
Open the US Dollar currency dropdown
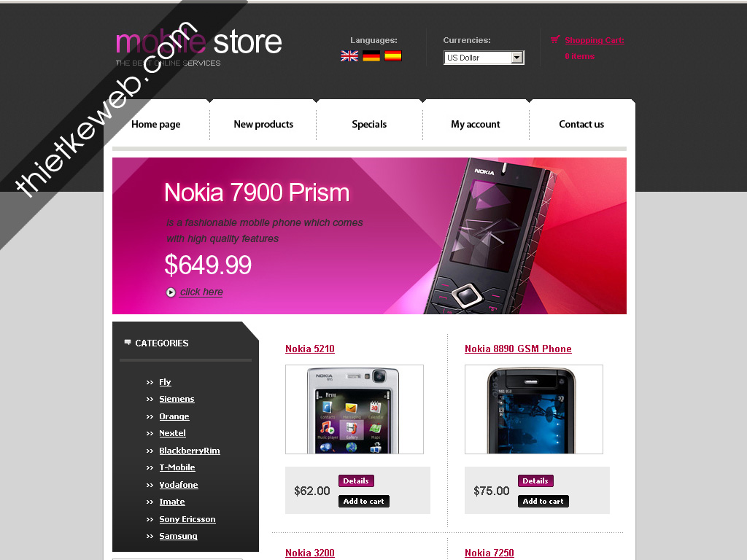(484, 58)
